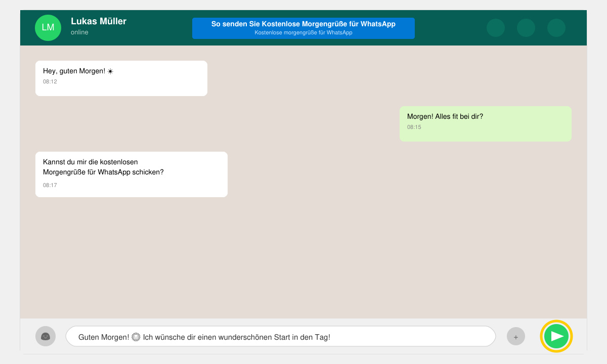
Task: Click into the message input field
Action: coord(281,336)
